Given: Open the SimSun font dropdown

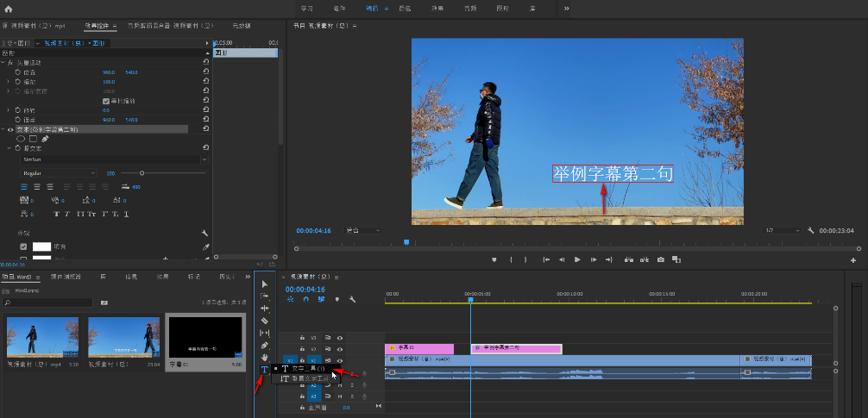Looking at the screenshot, I should pos(114,159).
